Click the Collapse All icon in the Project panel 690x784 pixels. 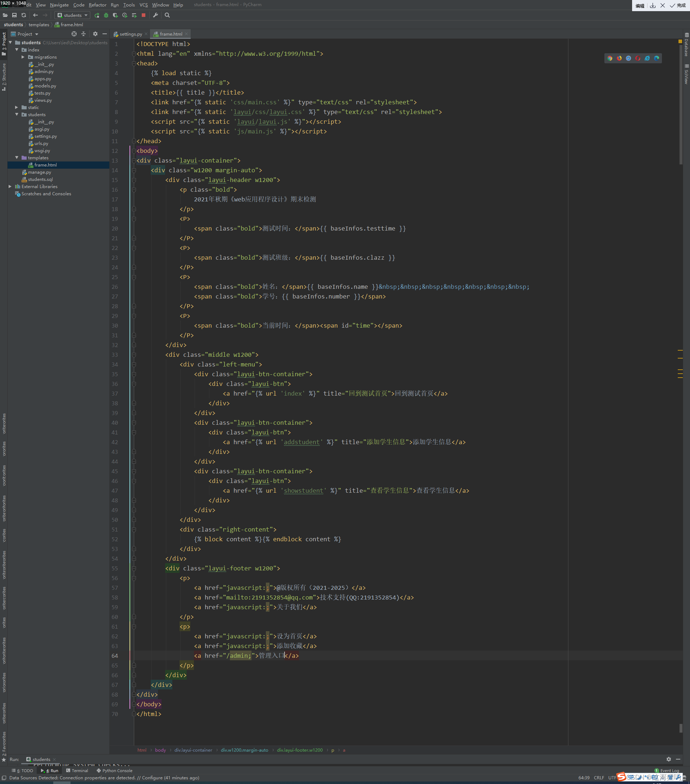pyautogui.click(x=83, y=34)
